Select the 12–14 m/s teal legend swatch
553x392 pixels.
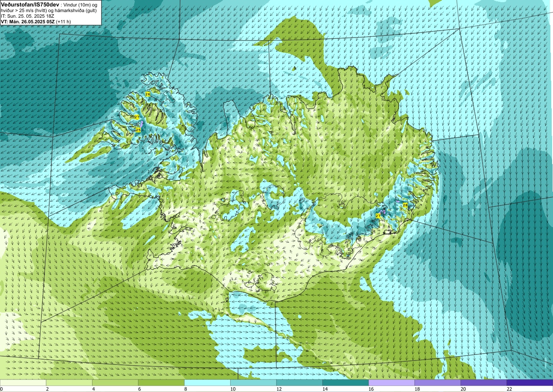(299, 383)
